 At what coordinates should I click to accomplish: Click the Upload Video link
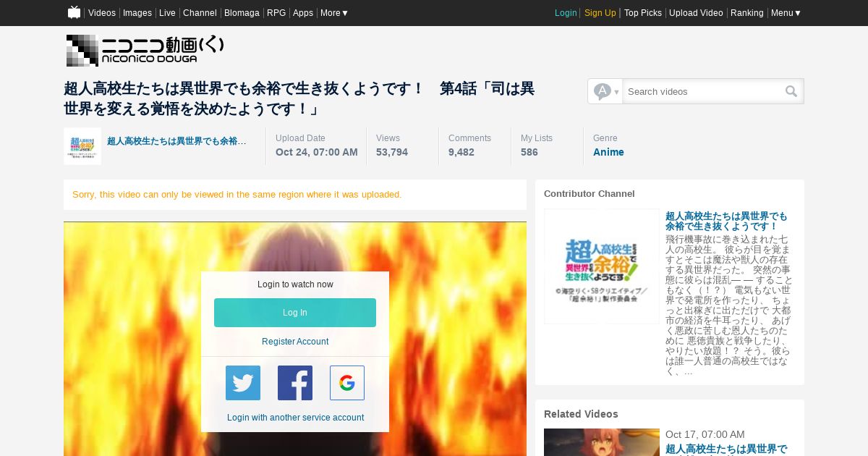(x=696, y=13)
